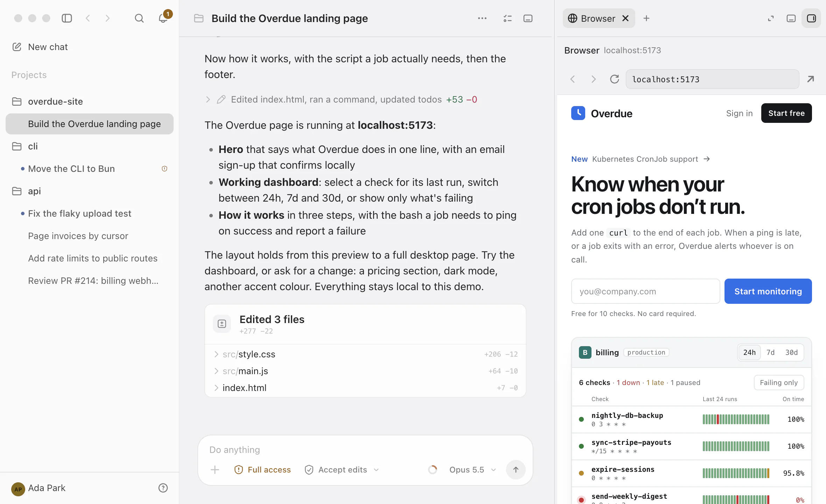Open Page invoices by cursor chat
This screenshot has height=504, width=826.
click(78, 236)
